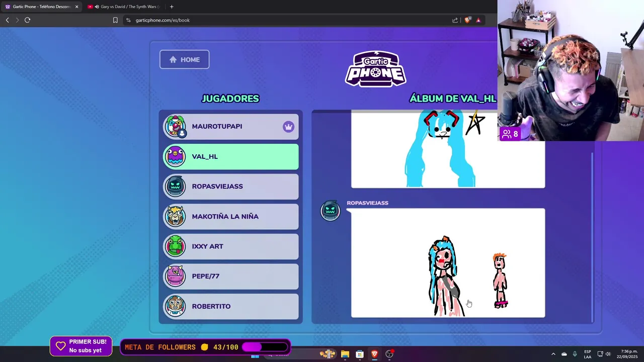Viewport: 644px width, 362px height.
Task: Click PEPE/77 pink monster avatar
Action: tap(175, 276)
